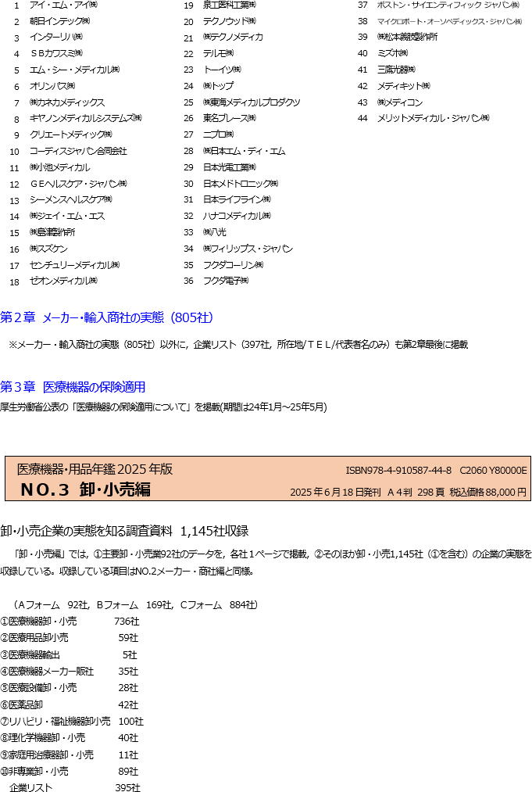Select the row ②医療用品卸小売 59社
This screenshot has width=532, height=792.
point(70,638)
